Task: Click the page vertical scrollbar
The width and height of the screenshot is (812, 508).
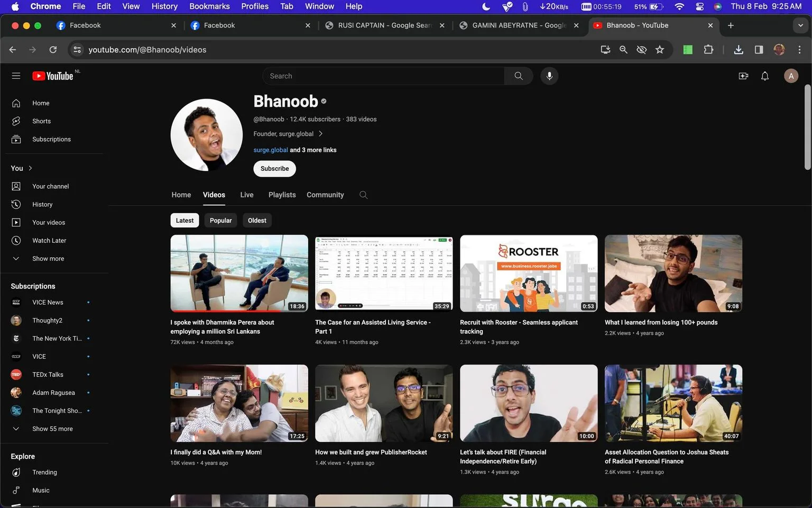Action: 807,127
